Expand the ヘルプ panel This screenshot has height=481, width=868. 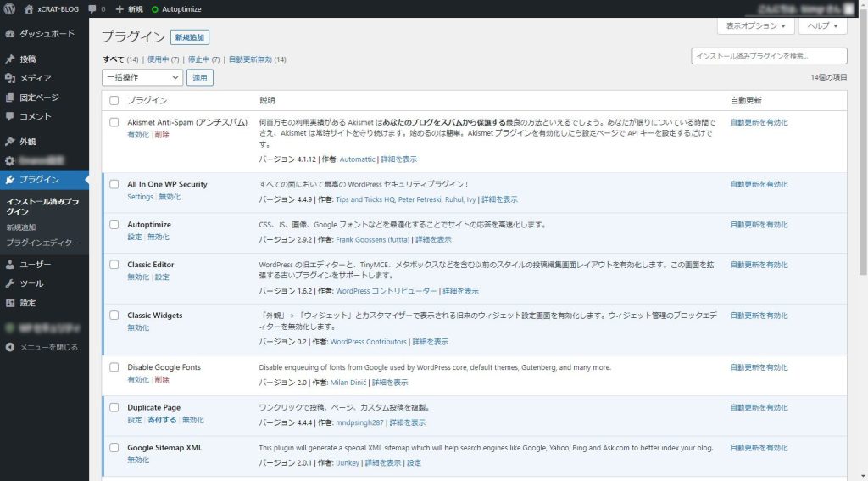pyautogui.click(x=822, y=26)
